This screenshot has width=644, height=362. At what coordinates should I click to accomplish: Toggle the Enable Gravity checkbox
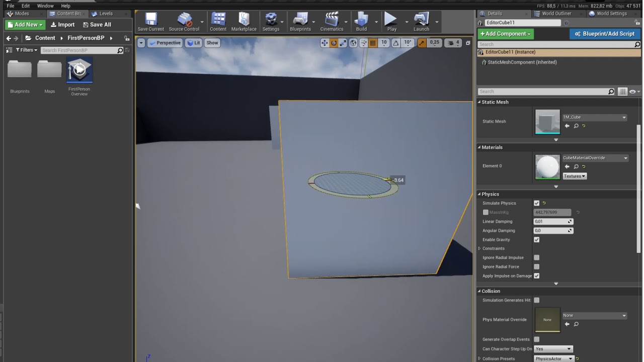click(536, 240)
